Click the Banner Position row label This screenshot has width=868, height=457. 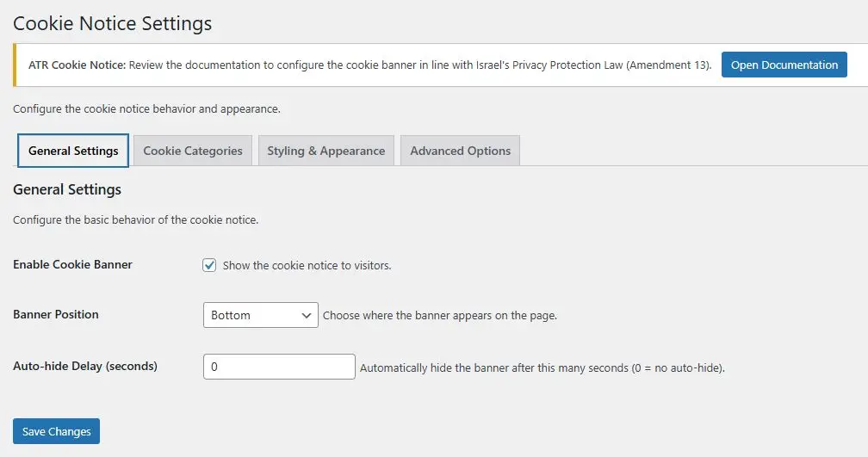tap(56, 314)
